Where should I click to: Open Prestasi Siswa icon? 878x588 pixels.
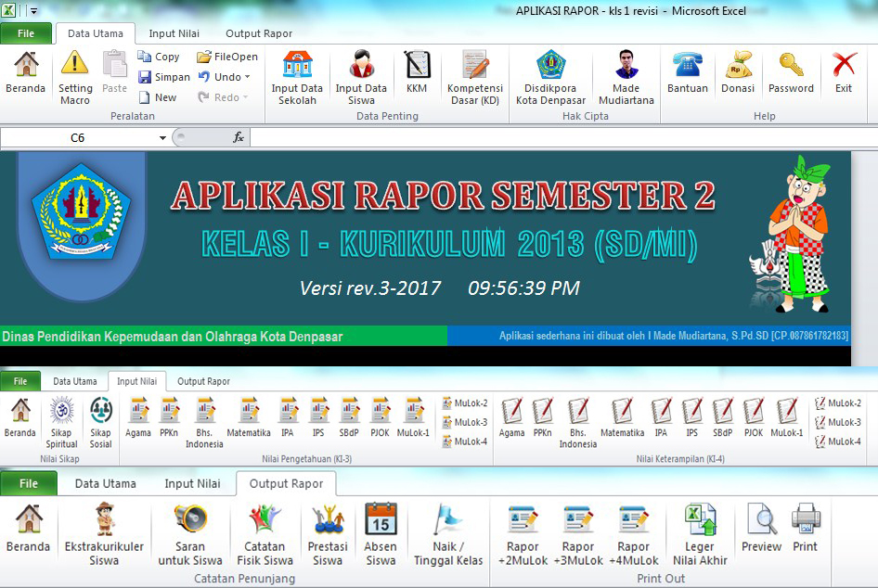pos(328,518)
